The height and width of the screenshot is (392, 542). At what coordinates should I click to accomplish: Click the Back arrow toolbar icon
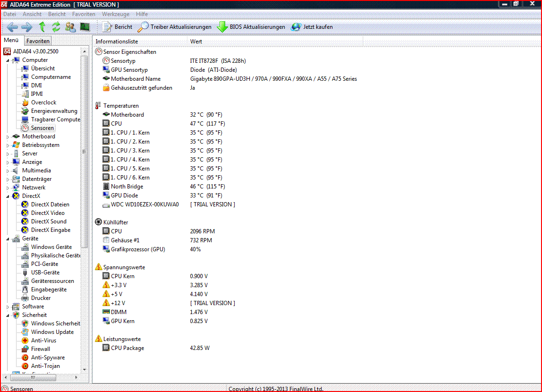click(x=12, y=27)
